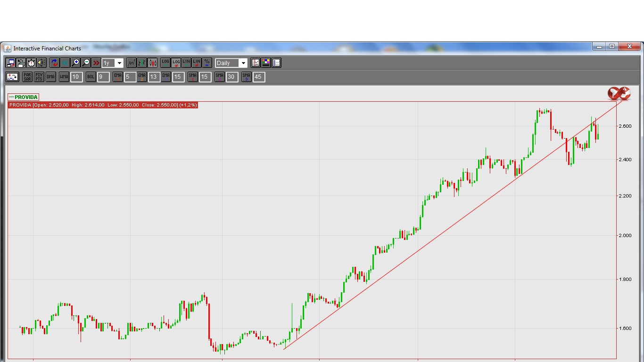The image size is (644, 362).
Task: Click the 2.000 price axis label
Action: click(x=625, y=235)
